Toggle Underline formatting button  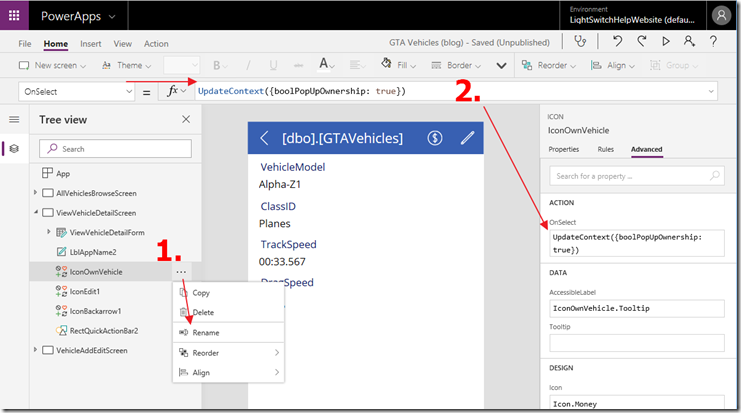[x=273, y=66]
